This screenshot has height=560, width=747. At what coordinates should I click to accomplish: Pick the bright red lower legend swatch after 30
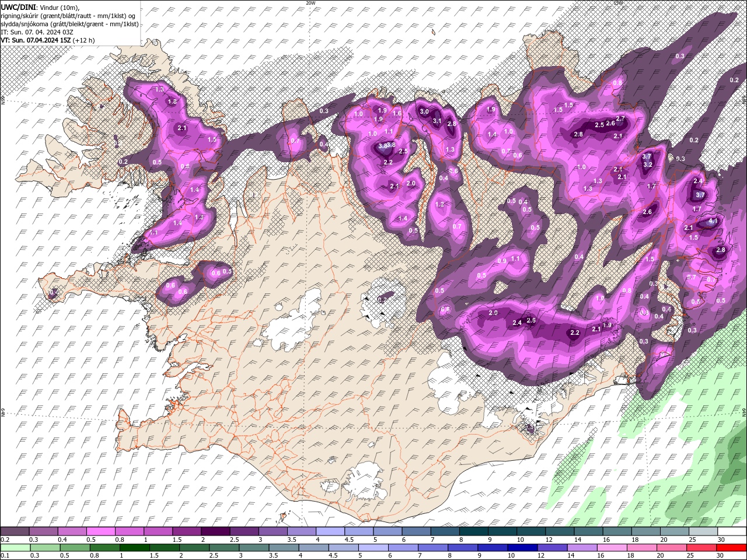click(731, 548)
